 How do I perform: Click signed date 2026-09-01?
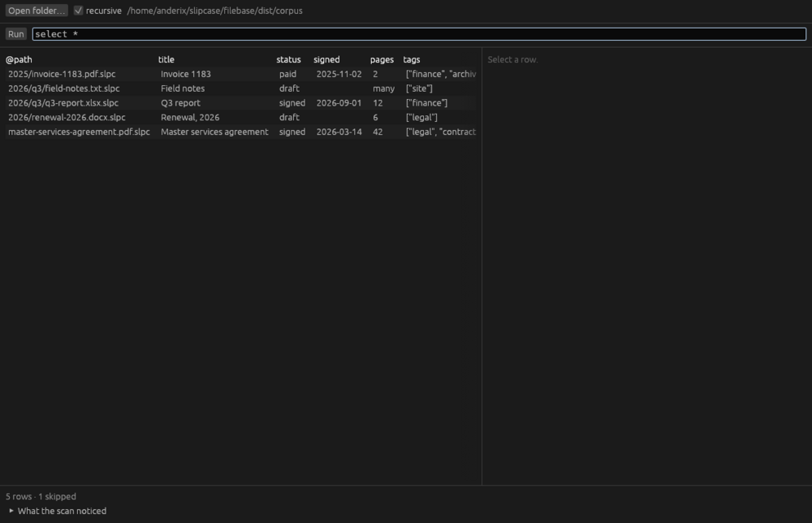coord(339,103)
